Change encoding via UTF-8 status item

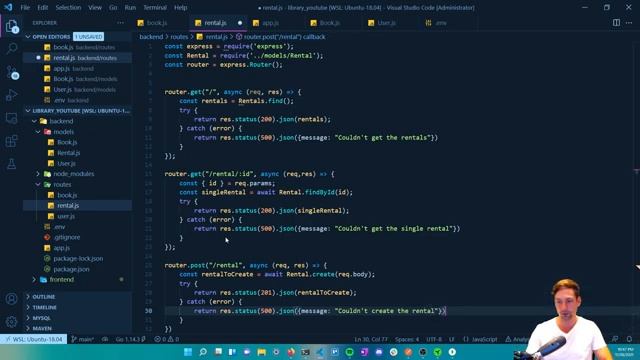434,339
